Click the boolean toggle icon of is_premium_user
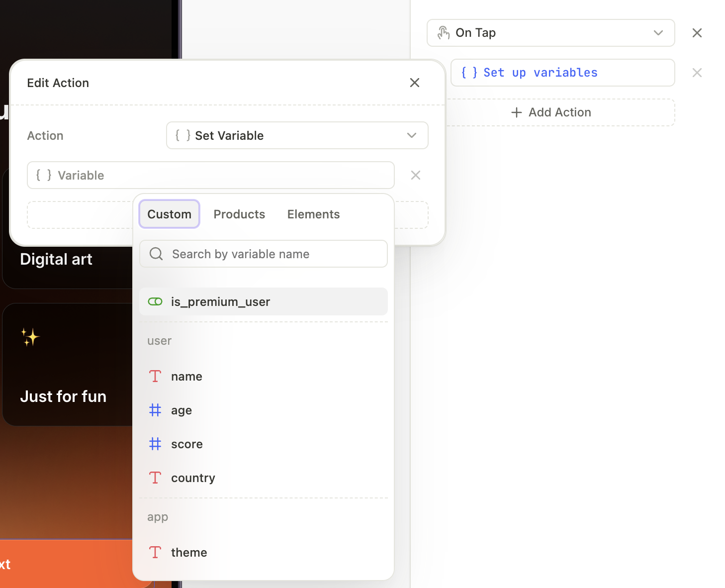Screen dimensions: 725x588 pyautogui.click(x=155, y=301)
